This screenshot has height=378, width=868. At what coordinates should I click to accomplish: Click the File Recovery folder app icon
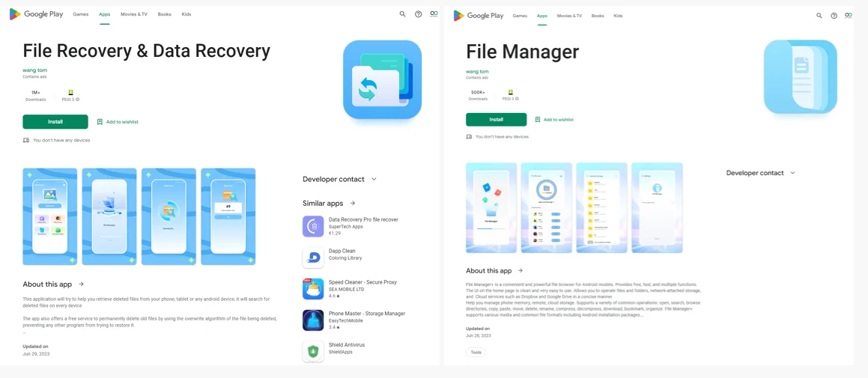coord(382,80)
